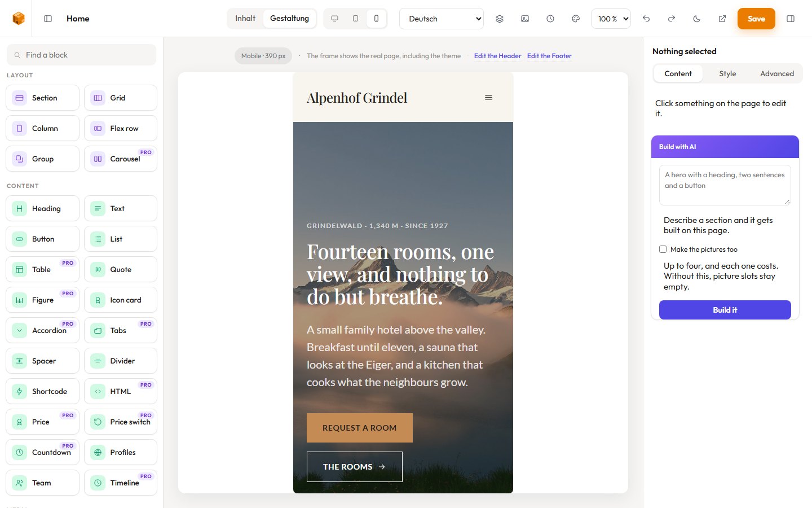
Task: Insert the Icon card block
Action: point(121,300)
